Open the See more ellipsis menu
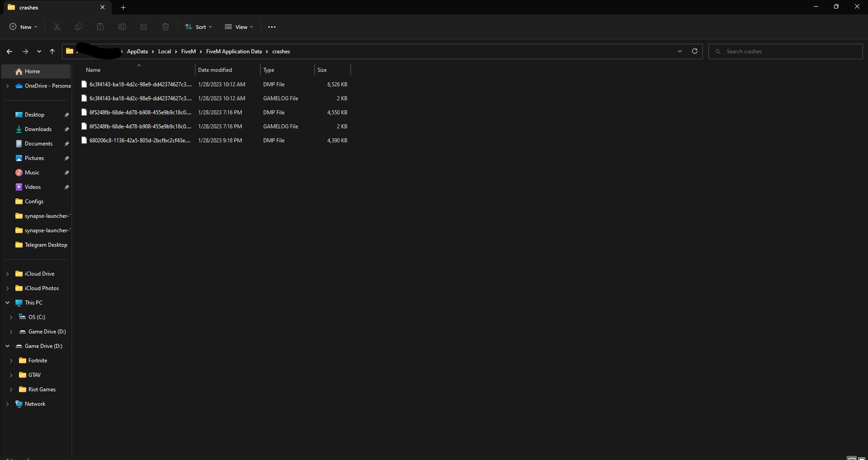 click(x=272, y=27)
